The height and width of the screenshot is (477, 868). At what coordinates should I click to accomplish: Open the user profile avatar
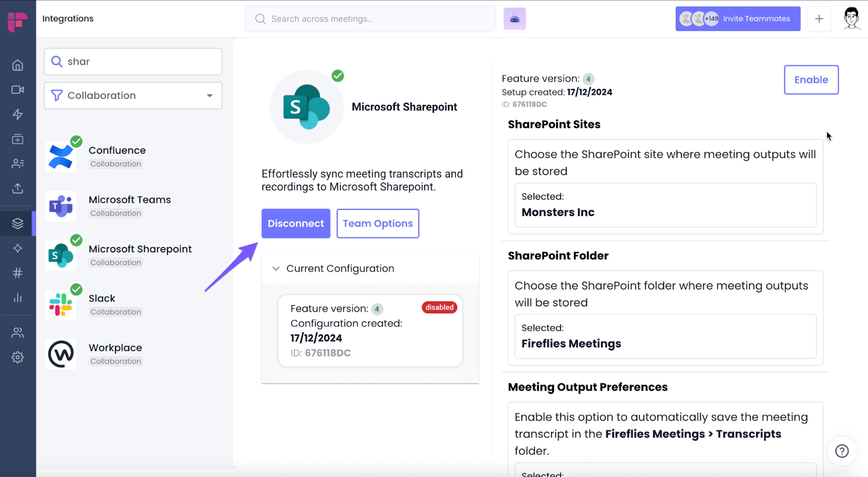(x=852, y=18)
